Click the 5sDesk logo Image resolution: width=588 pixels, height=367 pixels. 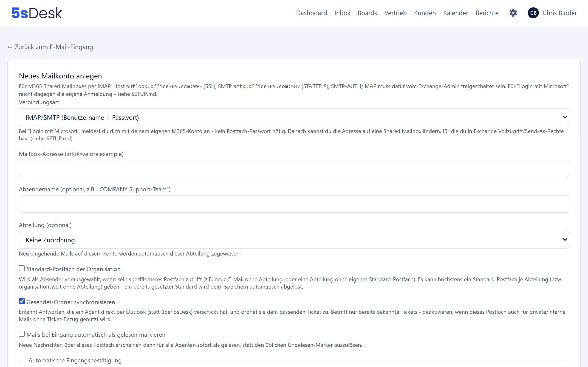(x=37, y=13)
